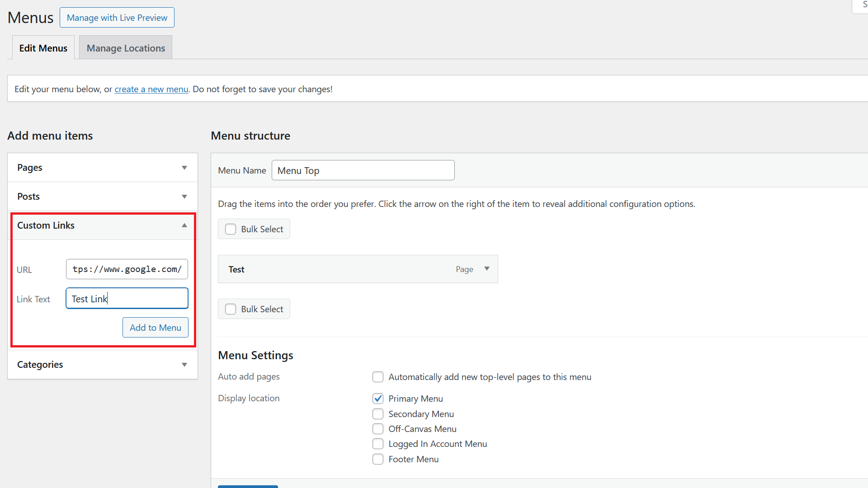Check the Off-Canvas Menu location
The height and width of the screenshot is (488, 868).
[x=378, y=429]
